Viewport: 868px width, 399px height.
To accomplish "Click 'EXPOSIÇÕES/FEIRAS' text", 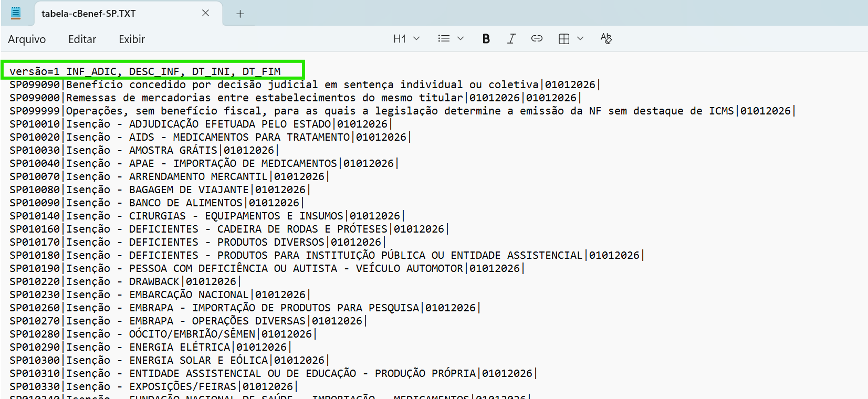I will tap(183, 386).
